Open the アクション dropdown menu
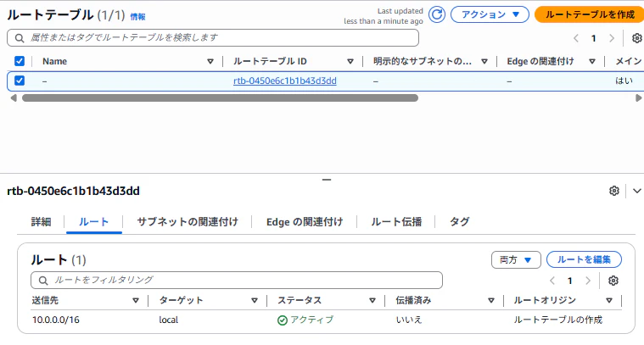 (x=490, y=14)
